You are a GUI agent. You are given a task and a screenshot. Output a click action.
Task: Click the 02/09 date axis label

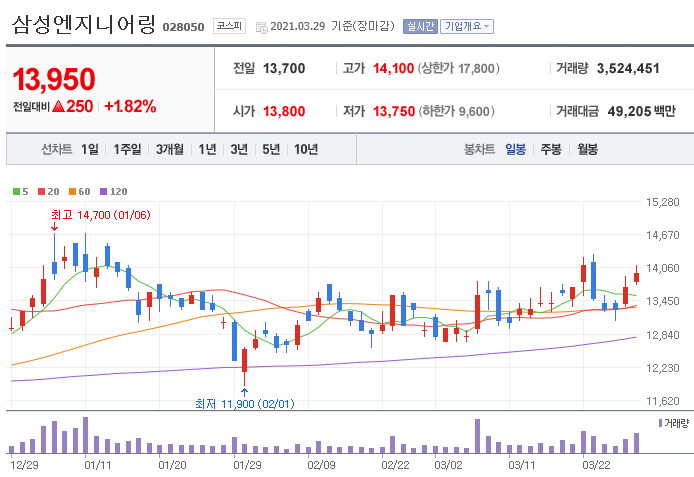pos(321,465)
